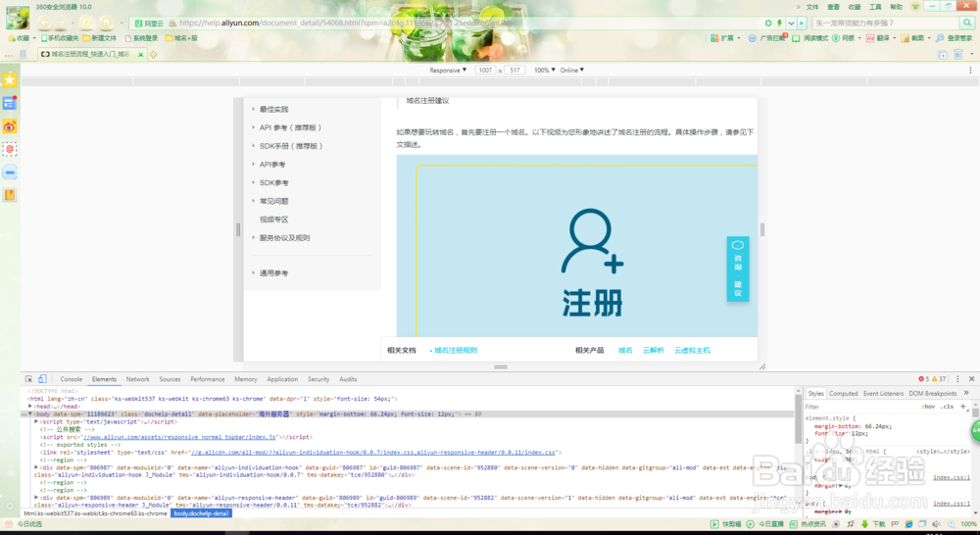Click the 下载 download status bar button

[x=874, y=524]
